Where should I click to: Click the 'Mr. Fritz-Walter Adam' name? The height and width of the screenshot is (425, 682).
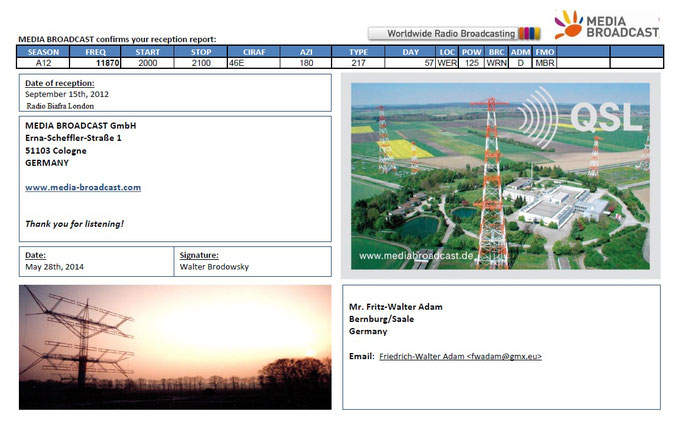[396, 307]
